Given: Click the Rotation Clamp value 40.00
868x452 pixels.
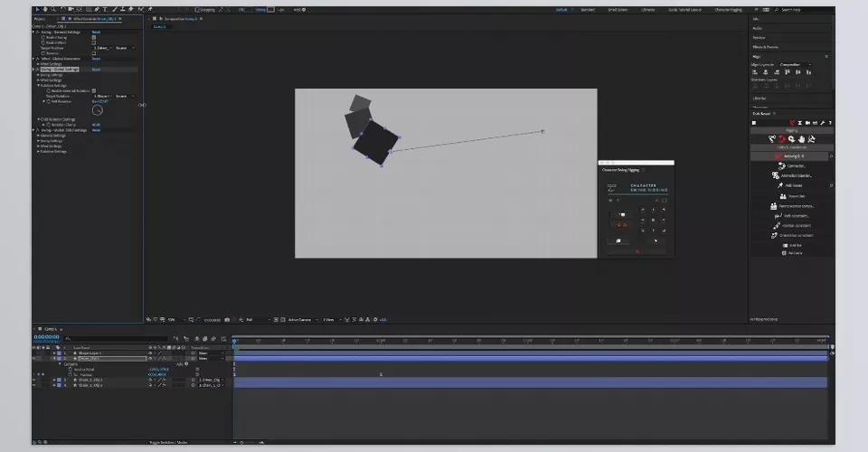Looking at the screenshot, I should [97, 125].
